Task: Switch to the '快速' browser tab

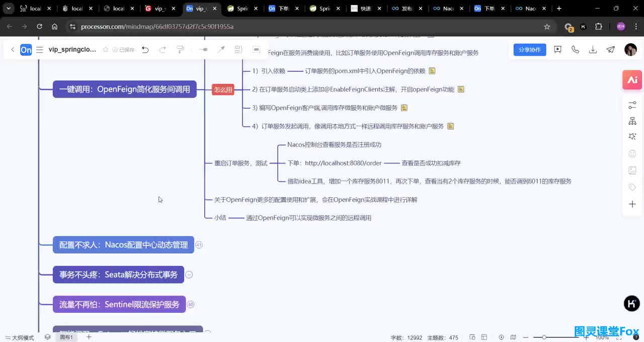Action: point(366,9)
